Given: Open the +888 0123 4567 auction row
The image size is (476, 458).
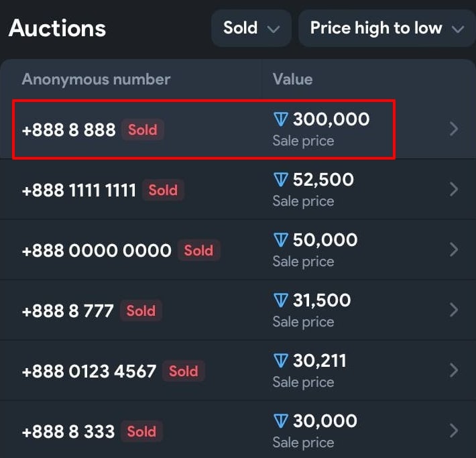Looking at the screenshot, I should [238, 371].
